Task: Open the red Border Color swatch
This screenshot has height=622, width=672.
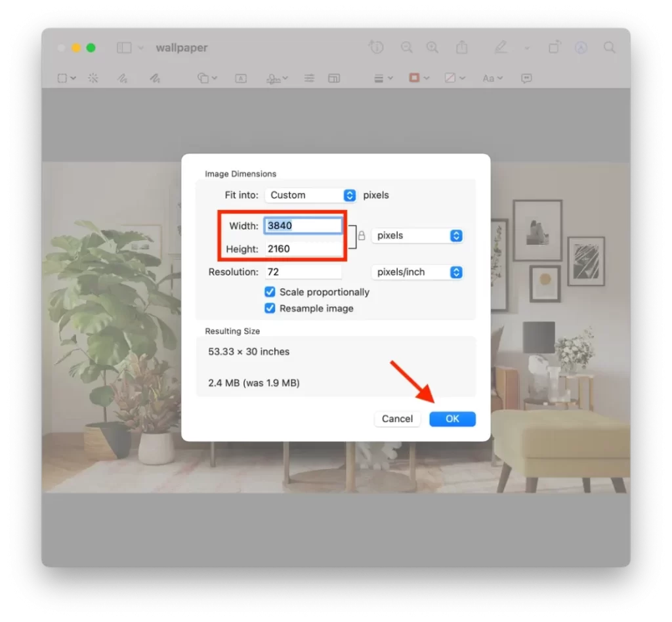Action: (414, 77)
